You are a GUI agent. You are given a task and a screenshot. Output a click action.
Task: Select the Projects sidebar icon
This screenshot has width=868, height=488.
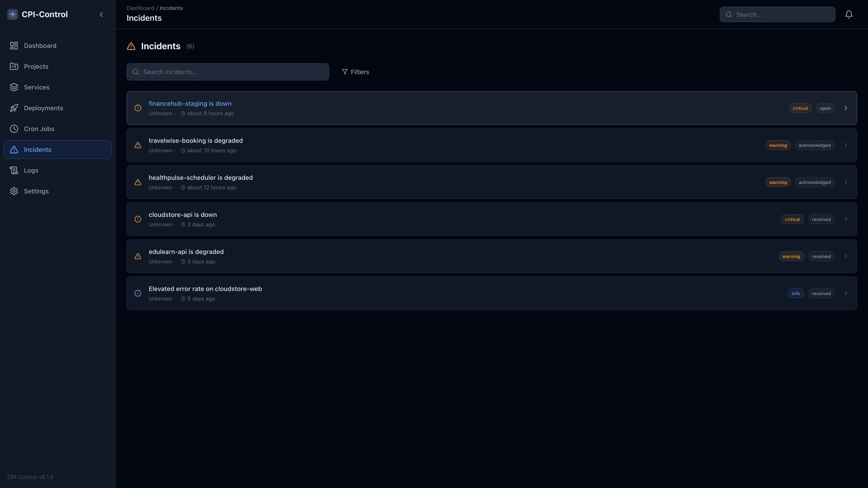pos(14,66)
